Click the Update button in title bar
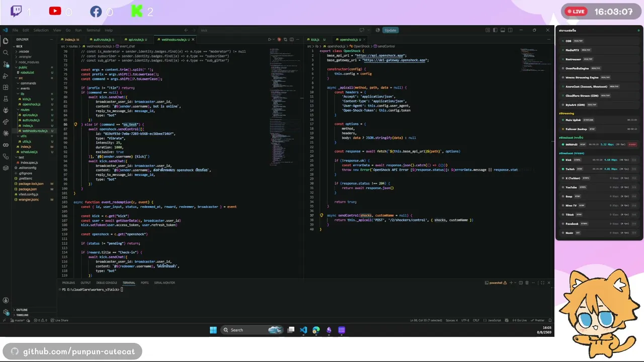The width and height of the screenshot is (644, 362). point(390,30)
